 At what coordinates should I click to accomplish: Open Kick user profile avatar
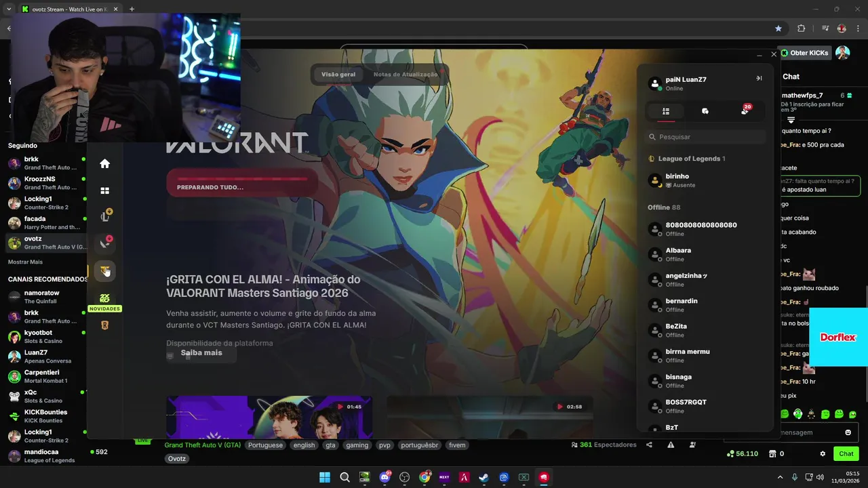coord(842,53)
